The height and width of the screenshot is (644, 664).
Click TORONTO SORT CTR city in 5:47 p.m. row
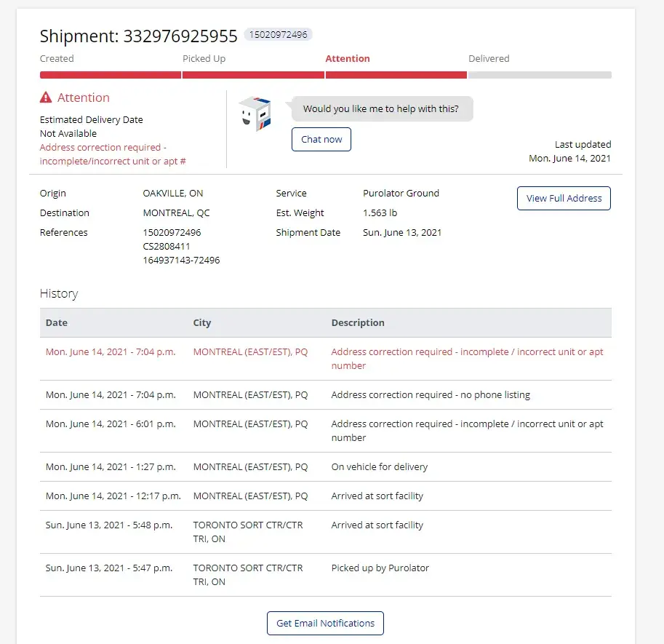point(248,575)
